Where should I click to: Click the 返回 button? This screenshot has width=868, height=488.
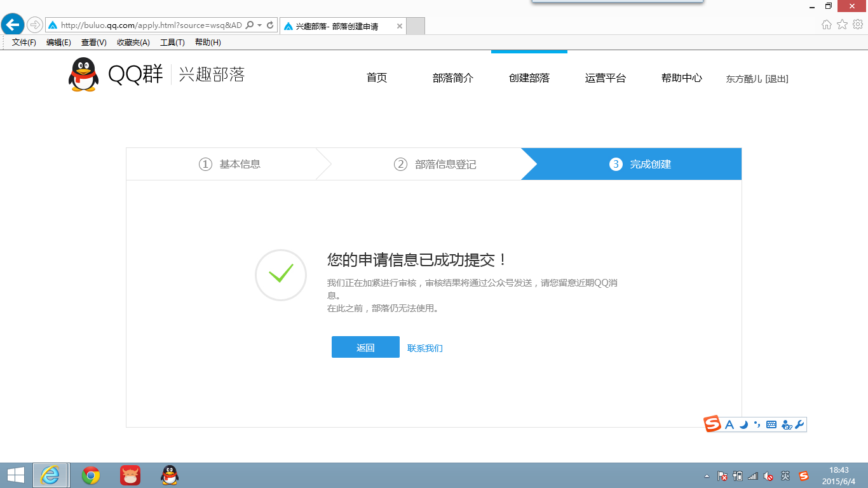(365, 347)
